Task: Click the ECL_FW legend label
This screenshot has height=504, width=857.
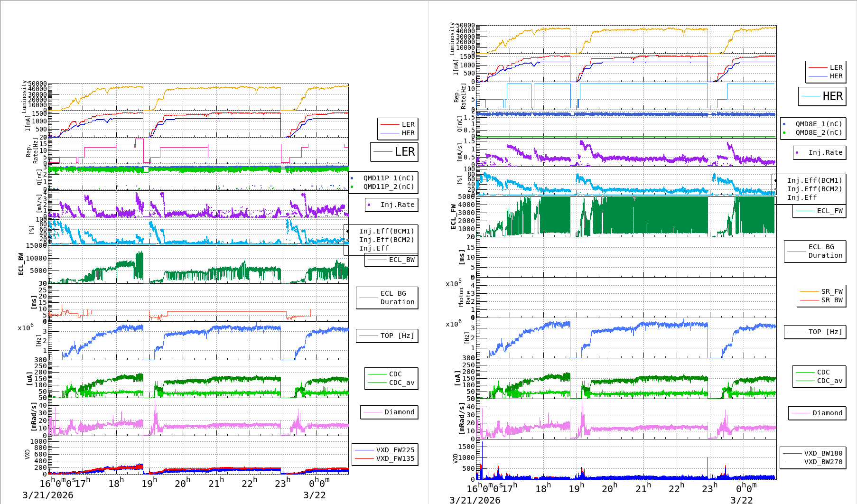Action: click(829, 211)
